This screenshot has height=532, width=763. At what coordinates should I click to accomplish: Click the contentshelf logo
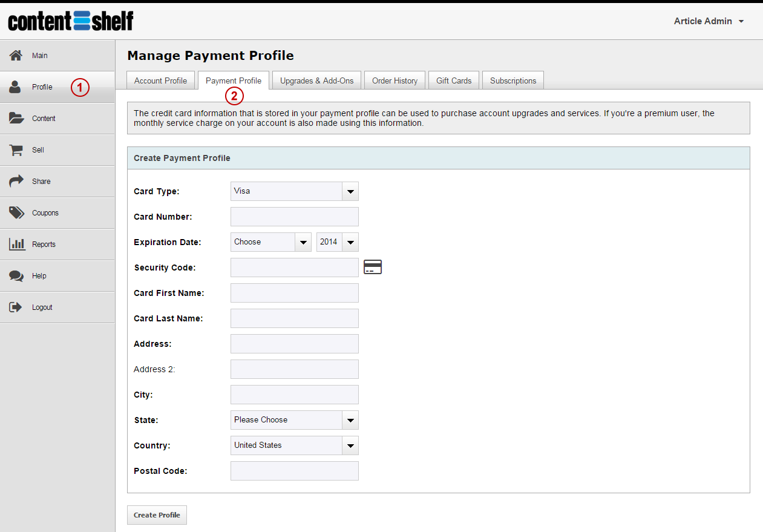[x=71, y=21]
